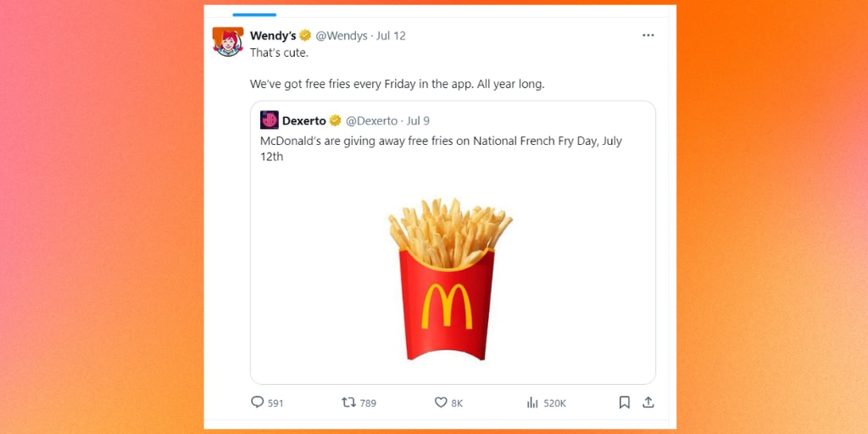Click Dexerto's small profile avatar
The image size is (868, 434).
point(270,120)
